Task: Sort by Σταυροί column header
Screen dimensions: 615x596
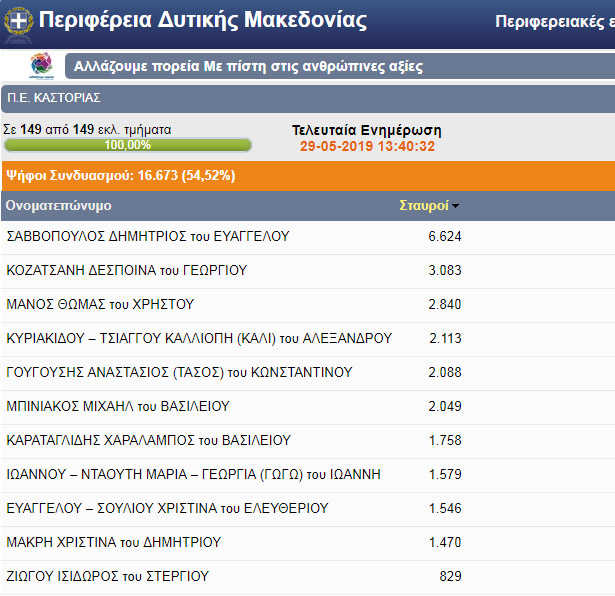Action: tap(423, 205)
